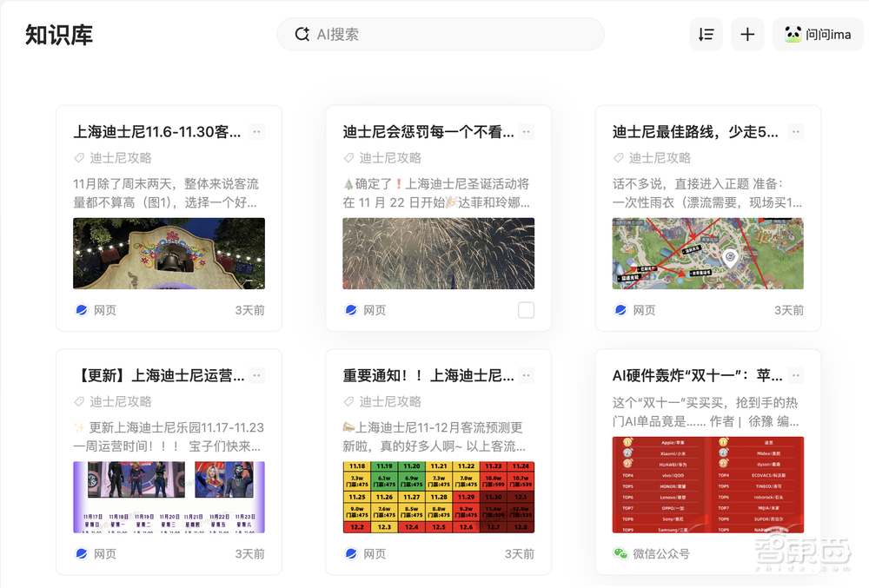This screenshot has width=869, height=588.
Task: Open the fireworks image thumbnail
Action: point(438,252)
